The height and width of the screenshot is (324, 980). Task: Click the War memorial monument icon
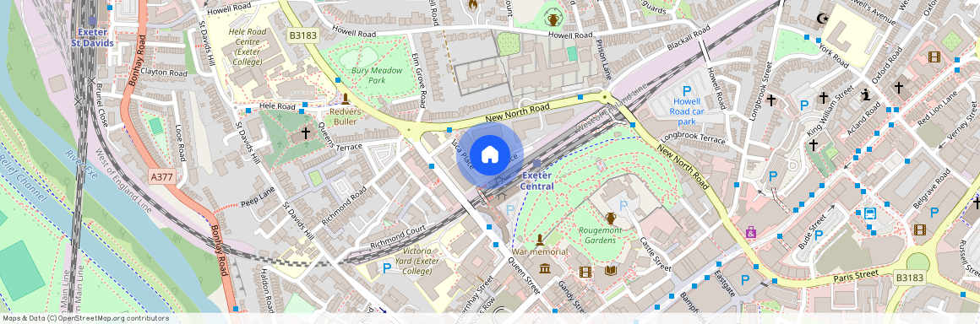click(x=539, y=240)
